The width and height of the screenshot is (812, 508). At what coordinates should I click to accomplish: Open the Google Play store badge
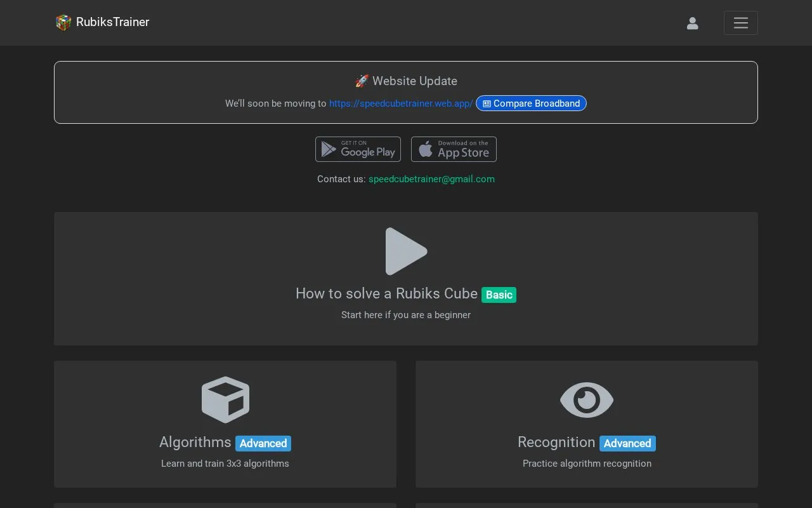point(358,149)
